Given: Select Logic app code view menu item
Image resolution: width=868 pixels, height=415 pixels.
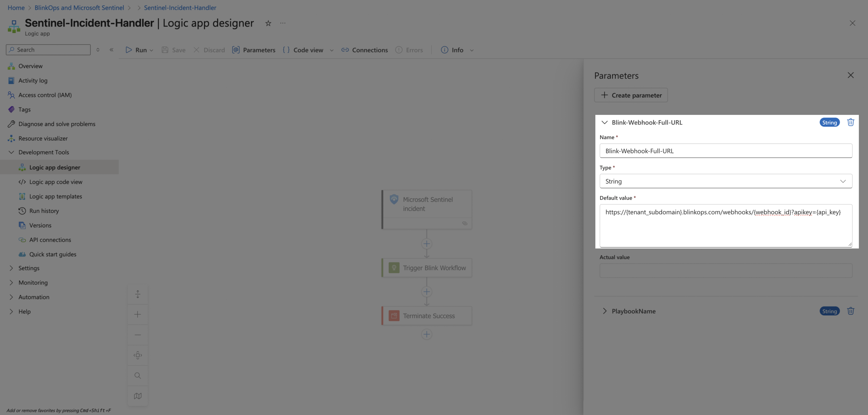Looking at the screenshot, I should pos(56,182).
